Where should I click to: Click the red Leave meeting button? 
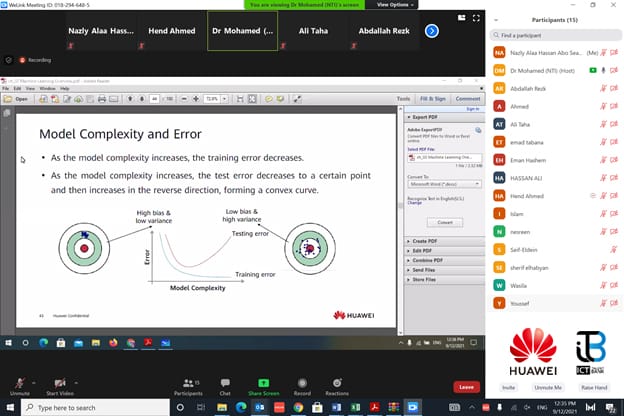point(466,387)
